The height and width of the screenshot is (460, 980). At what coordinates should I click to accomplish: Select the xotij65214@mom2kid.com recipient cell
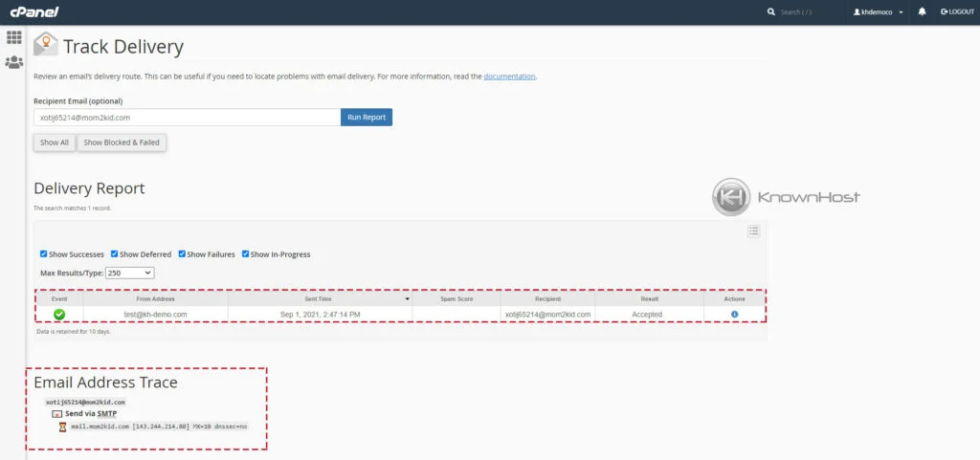[547, 315]
